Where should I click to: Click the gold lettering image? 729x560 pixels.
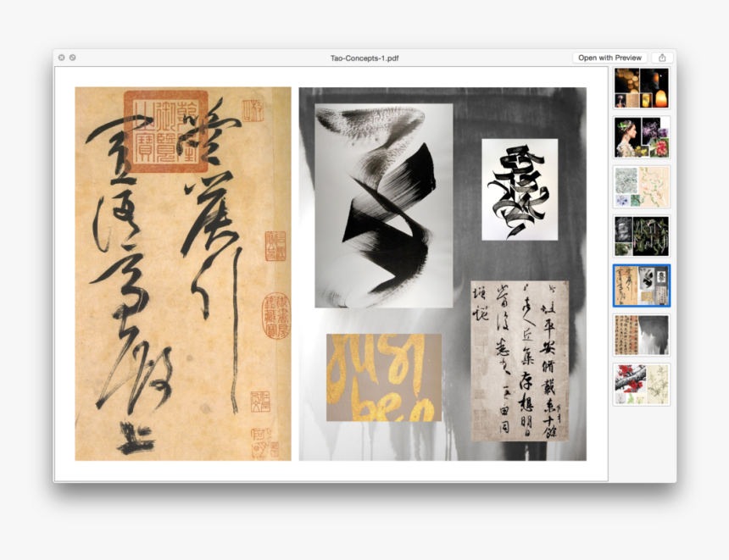pyautogui.click(x=384, y=377)
